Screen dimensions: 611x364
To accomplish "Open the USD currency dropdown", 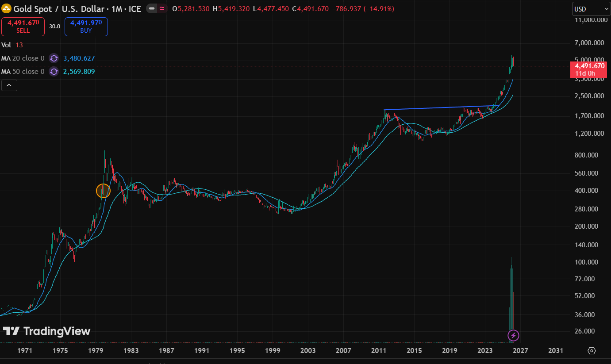I will click(x=591, y=9).
